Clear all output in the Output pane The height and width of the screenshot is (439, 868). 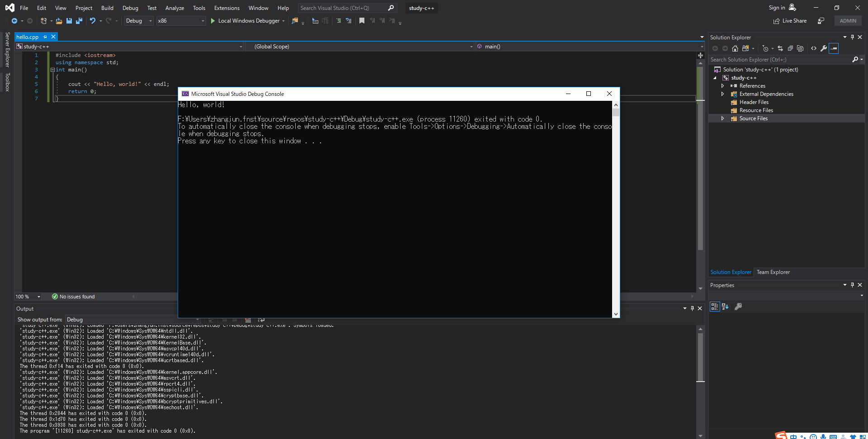pos(248,320)
